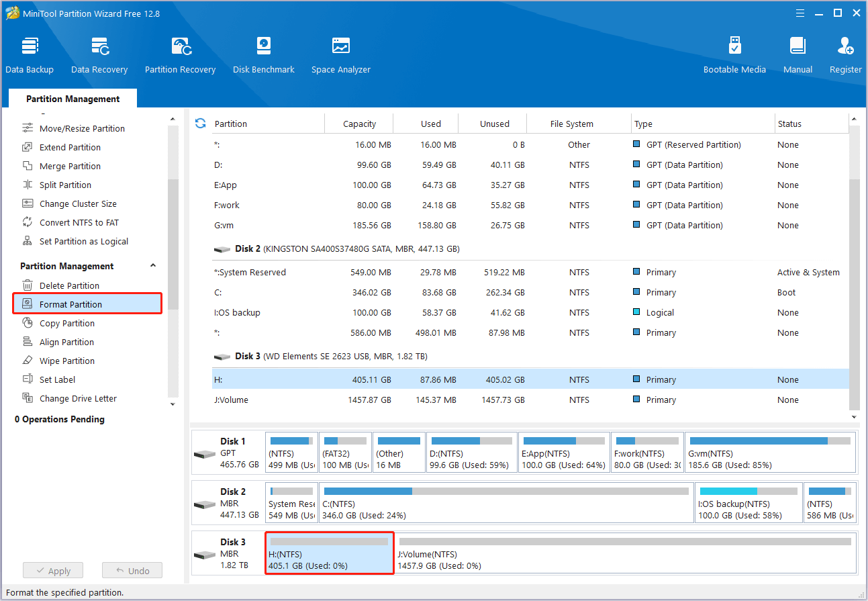Select Disk 1 GPT in disk map
Viewport: 868px width, 601px height.
tap(228, 453)
